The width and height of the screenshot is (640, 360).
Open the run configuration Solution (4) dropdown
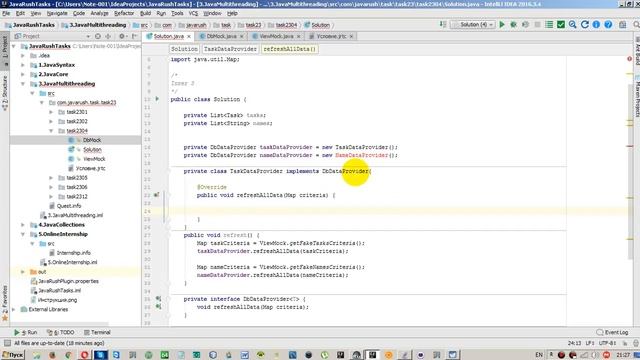(x=473, y=25)
